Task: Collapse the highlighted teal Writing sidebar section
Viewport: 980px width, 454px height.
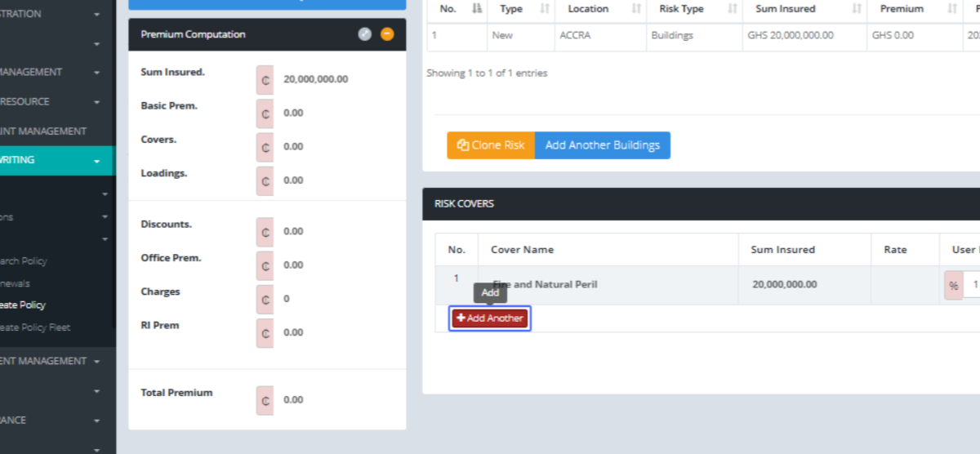Action: (x=96, y=161)
